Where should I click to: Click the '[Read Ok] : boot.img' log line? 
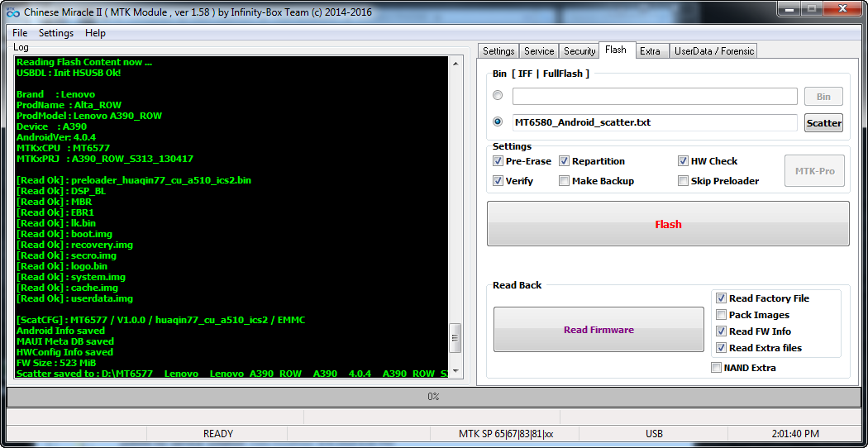pos(64,234)
